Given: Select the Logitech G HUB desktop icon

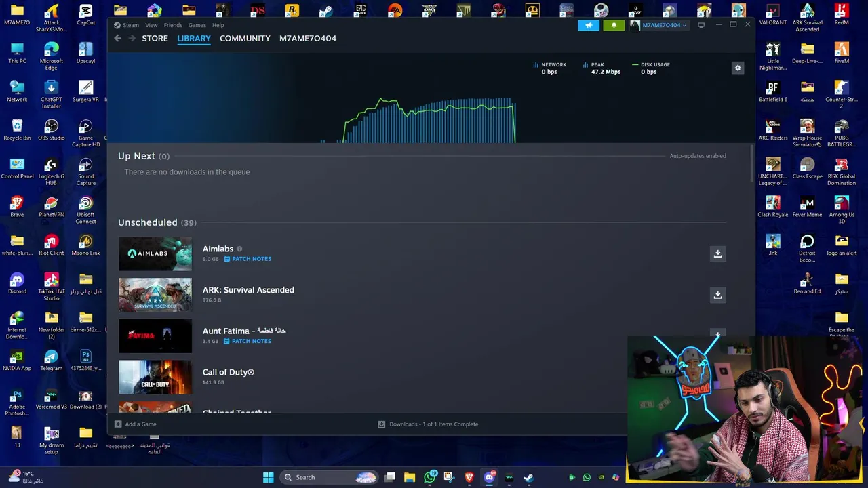Looking at the screenshot, I should click(x=52, y=171).
